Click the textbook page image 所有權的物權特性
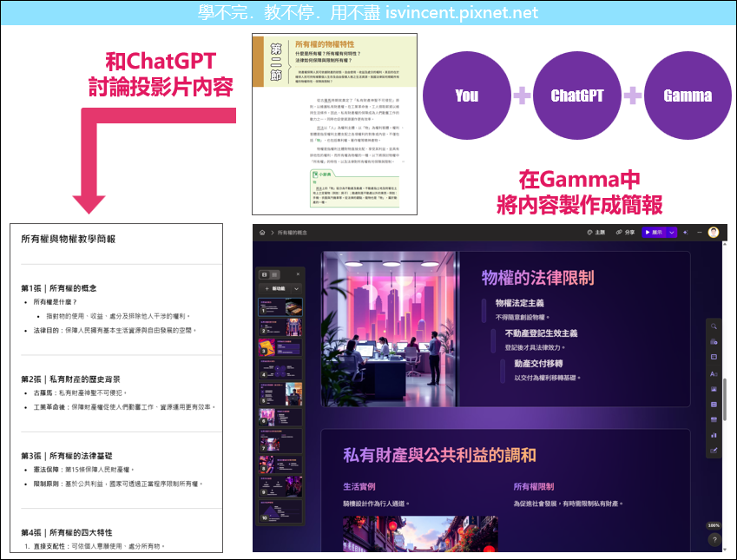This screenshot has width=737, height=560. click(335, 124)
